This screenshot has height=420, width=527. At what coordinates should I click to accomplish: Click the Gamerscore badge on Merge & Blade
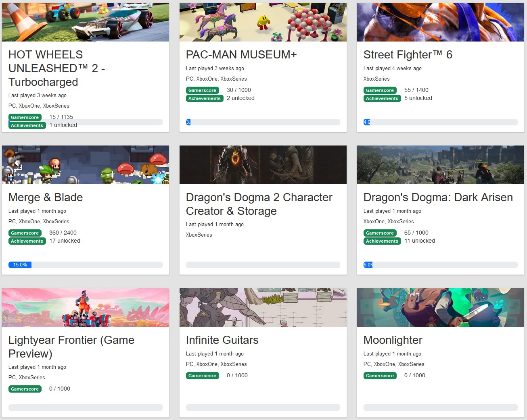[25, 233]
